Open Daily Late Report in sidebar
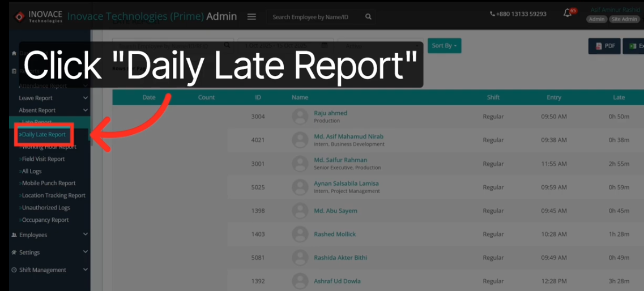 point(42,135)
